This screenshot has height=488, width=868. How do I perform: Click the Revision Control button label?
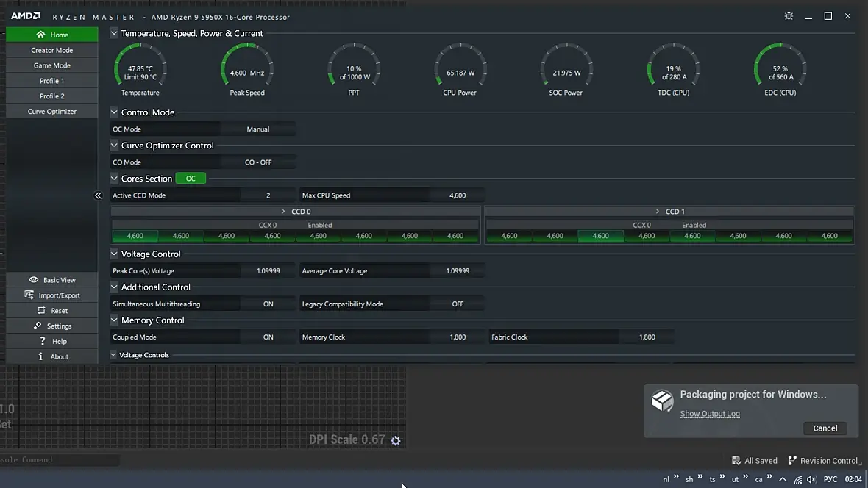(x=829, y=460)
